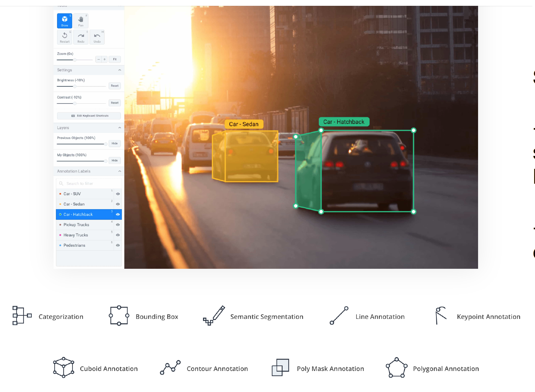Click the Search to filter field
Screen dimensions: 535x392
click(89, 183)
